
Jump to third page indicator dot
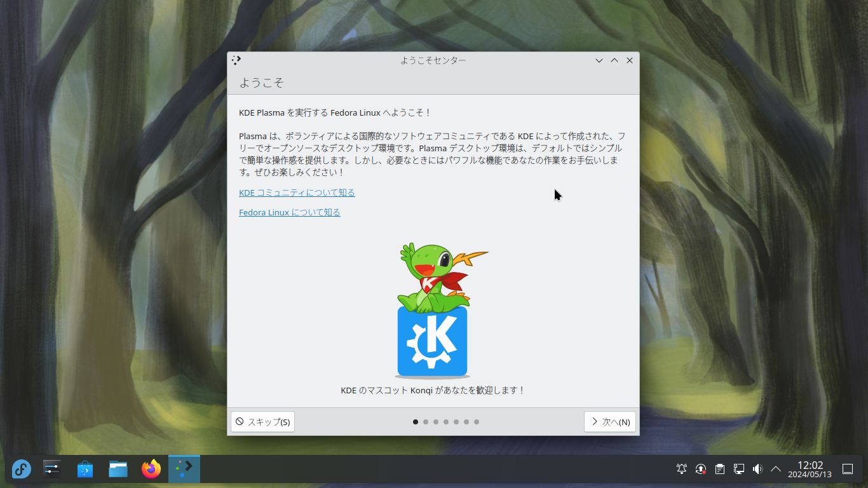point(436,422)
